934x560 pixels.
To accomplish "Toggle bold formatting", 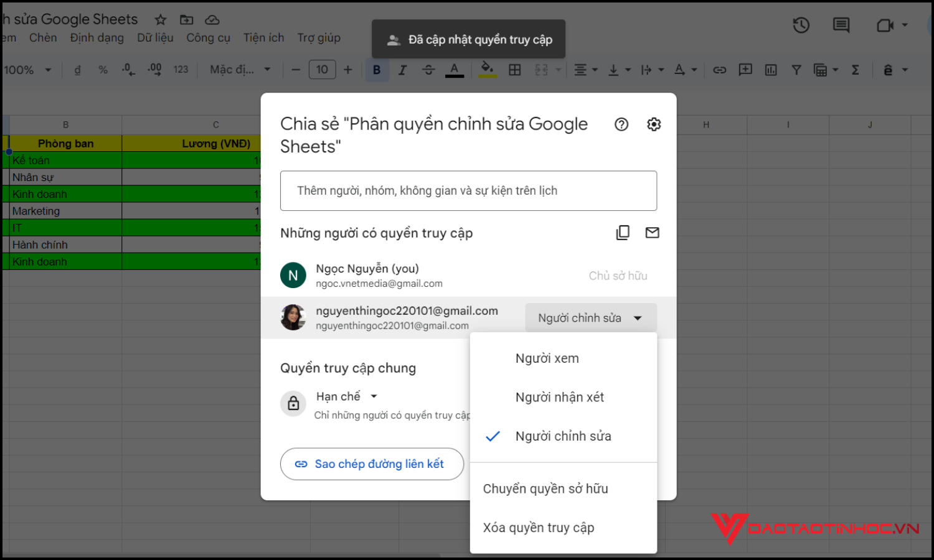I will 377,69.
